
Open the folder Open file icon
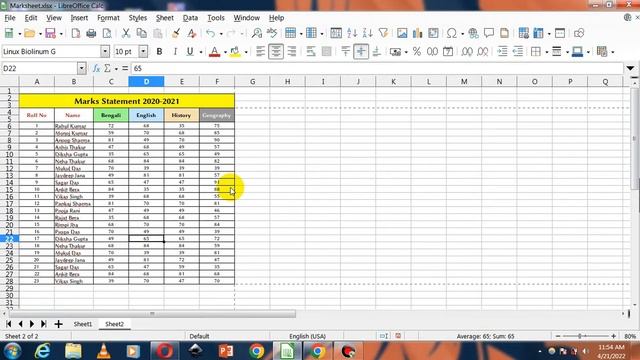29,33
